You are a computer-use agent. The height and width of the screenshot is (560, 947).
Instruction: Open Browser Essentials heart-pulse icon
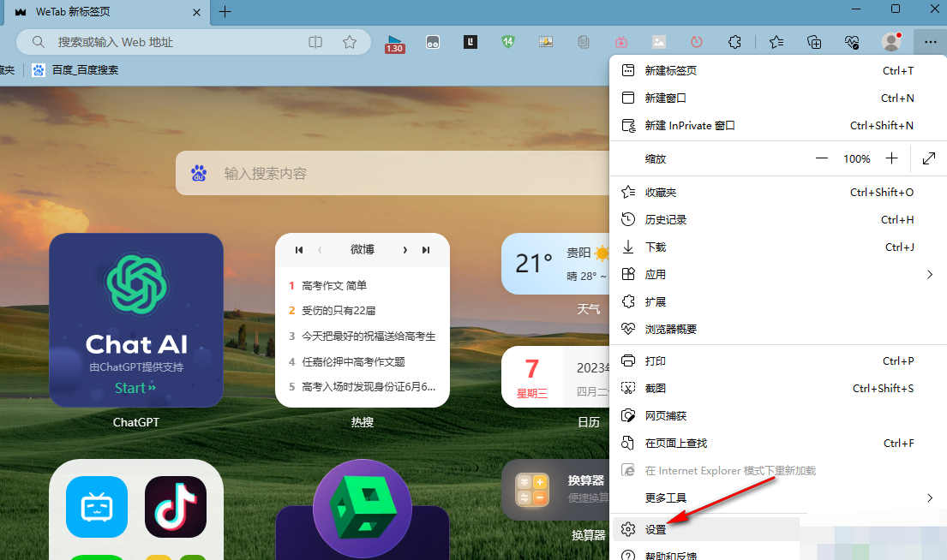point(851,42)
